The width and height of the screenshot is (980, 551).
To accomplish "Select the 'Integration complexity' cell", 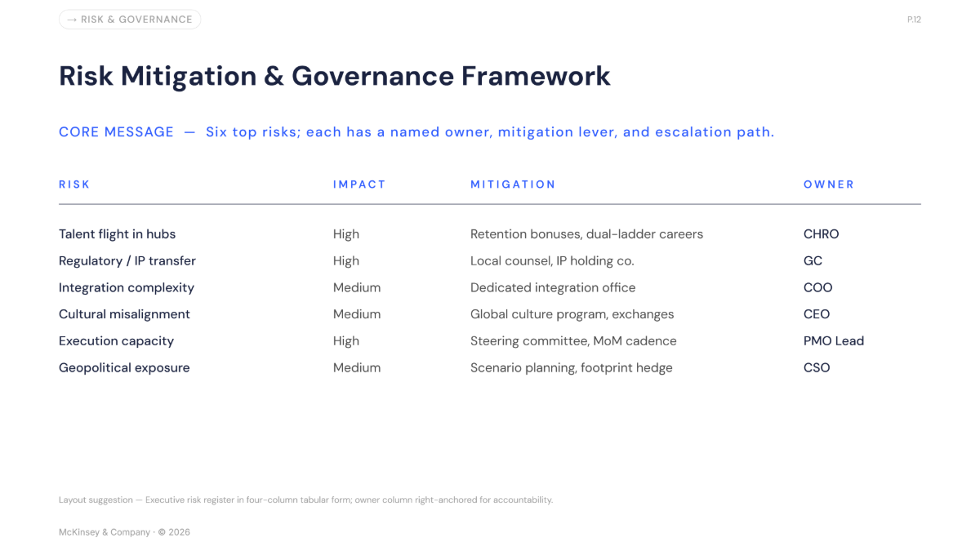I will (127, 287).
